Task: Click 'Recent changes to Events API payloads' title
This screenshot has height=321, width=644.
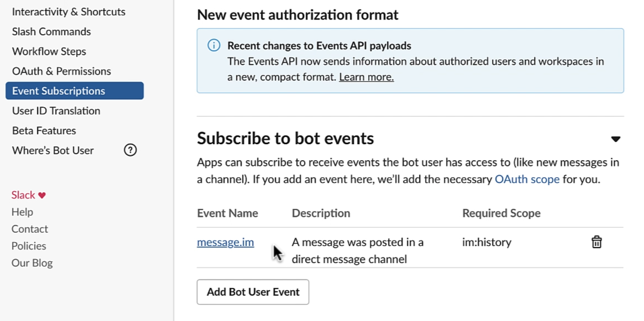Action: [x=319, y=45]
